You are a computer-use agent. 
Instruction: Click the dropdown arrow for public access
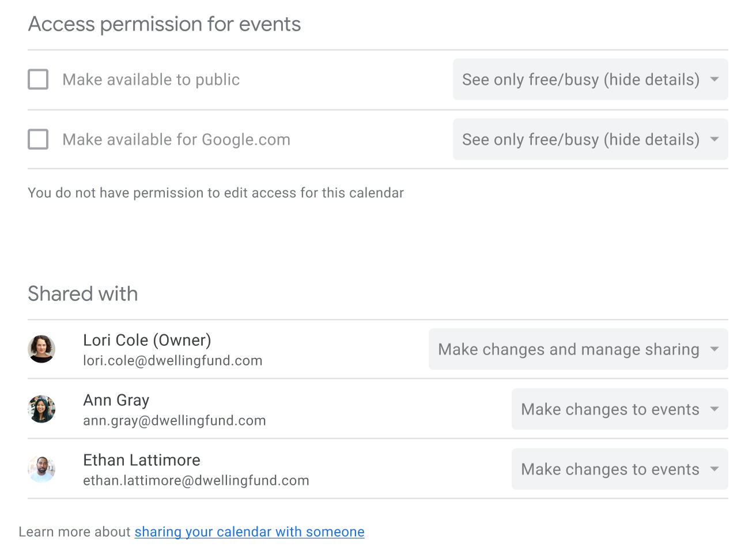point(715,80)
